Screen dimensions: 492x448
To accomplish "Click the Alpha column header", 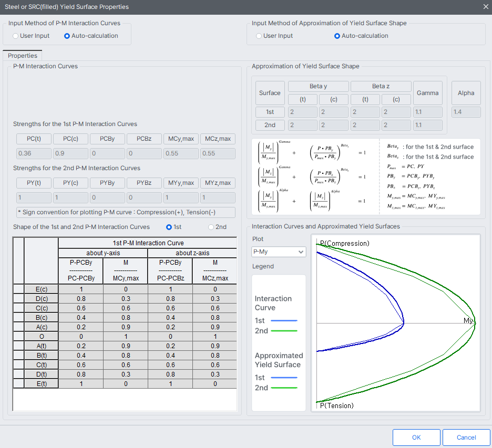I will (x=466, y=93).
